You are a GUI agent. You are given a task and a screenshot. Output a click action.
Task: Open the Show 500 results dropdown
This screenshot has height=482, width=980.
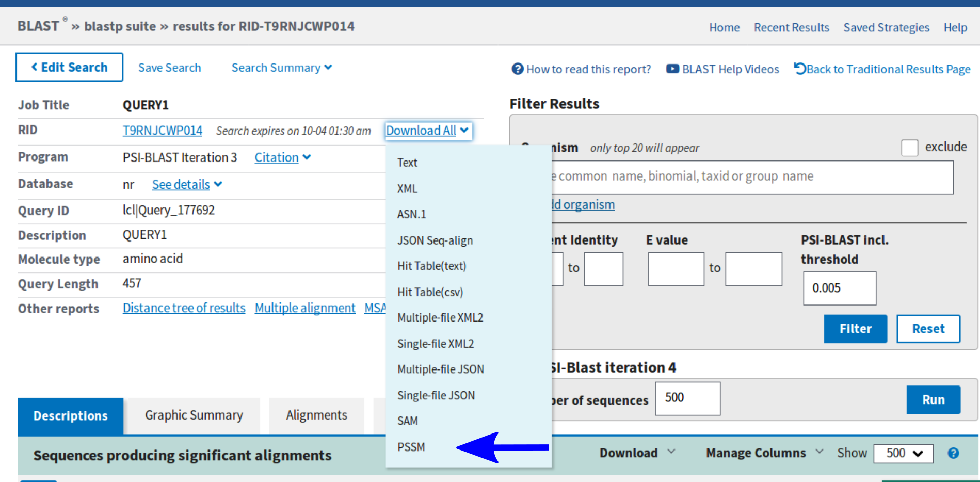click(903, 453)
